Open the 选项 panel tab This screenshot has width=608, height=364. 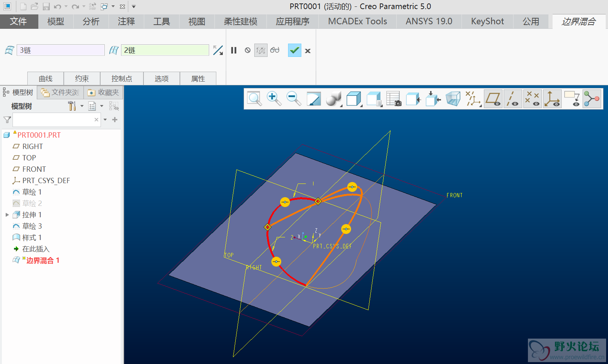click(x=162, y=78)
